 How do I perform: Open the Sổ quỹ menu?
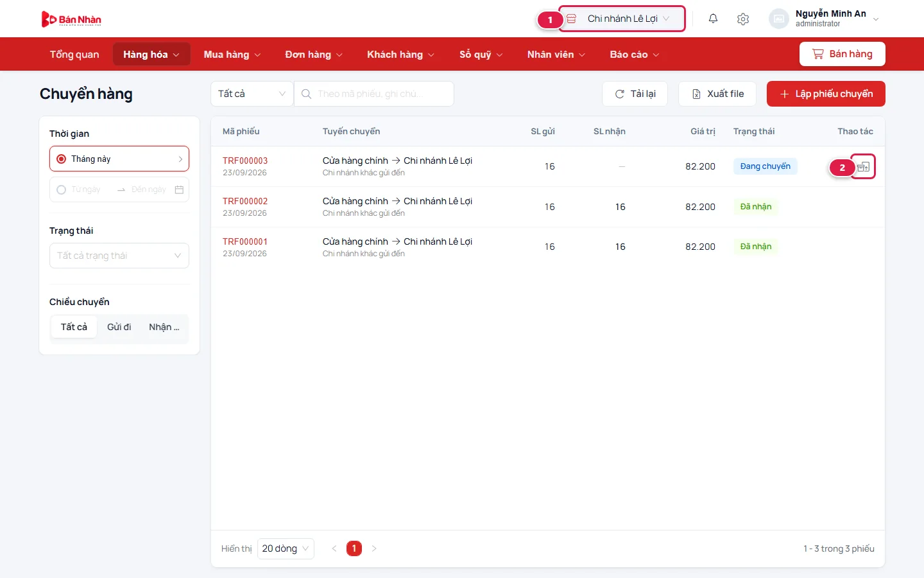pyautogui.click(x=481, y=55)
